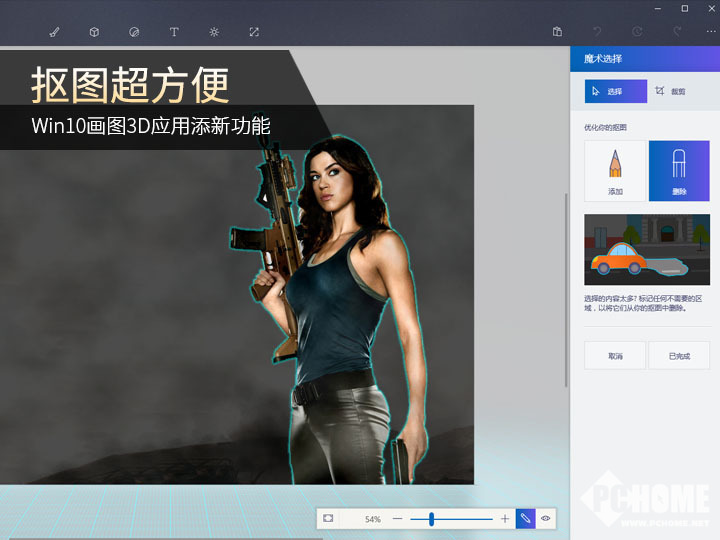Maximize the Paint 3D window
This screenshot has width=720, height=540.
(x=685, y=8)
